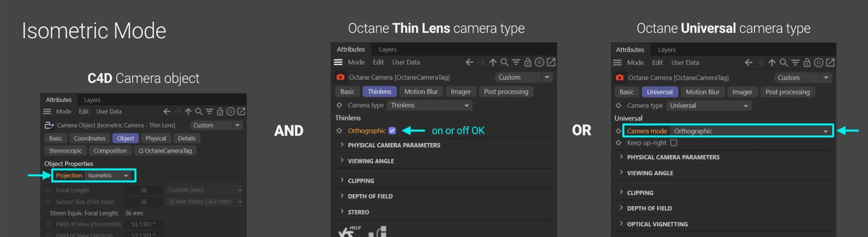Screen dimensions: 868x237
Task: Enable Keep up-right checkbox
Action: (674, 143)
